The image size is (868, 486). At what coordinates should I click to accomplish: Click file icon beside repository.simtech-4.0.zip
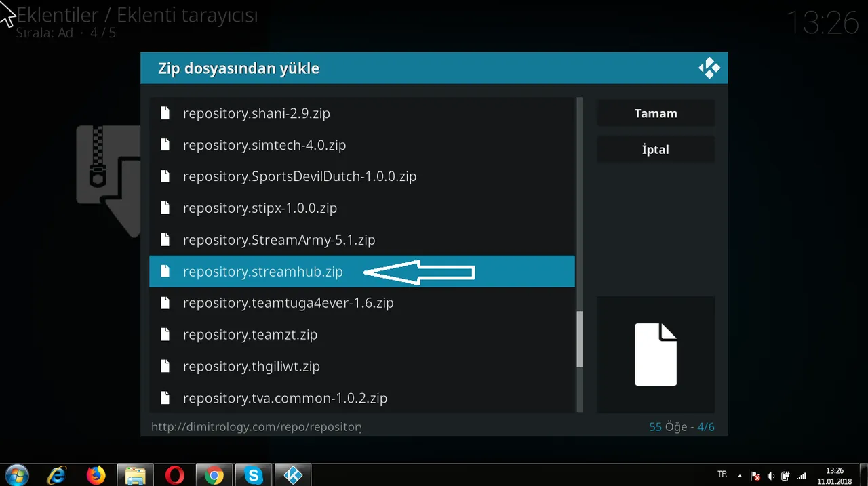tap(165, 145)
